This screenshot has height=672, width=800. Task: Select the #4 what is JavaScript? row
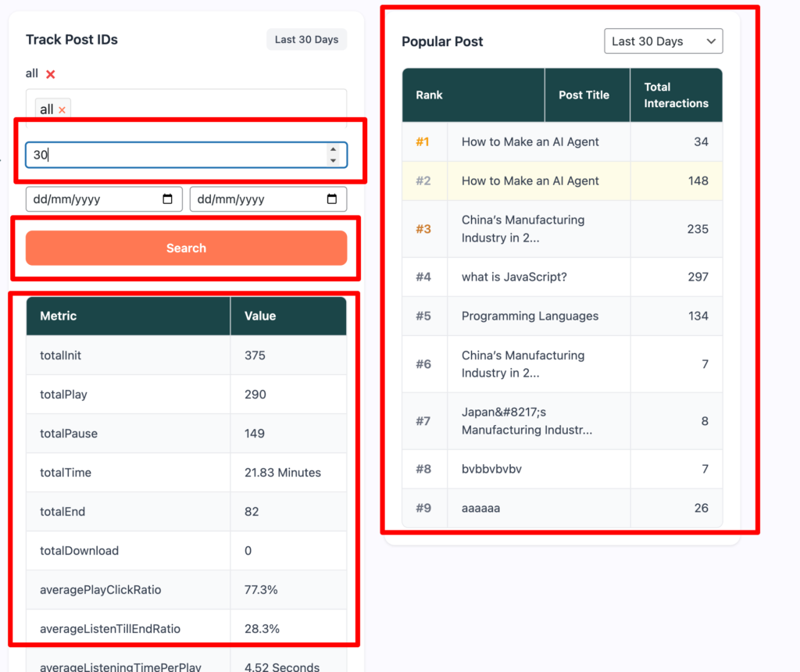pos(562,277)
